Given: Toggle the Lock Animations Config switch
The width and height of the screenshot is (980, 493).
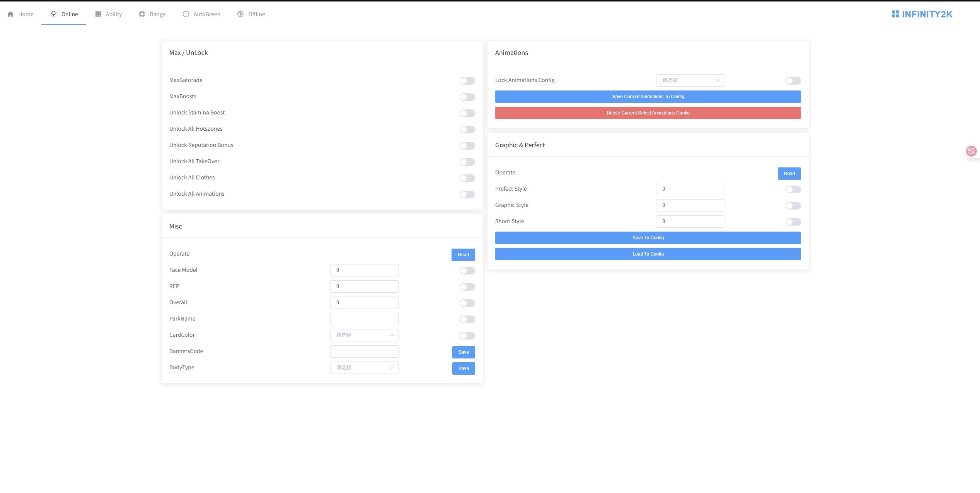Looking at the screenshot, I should [793, 80].
